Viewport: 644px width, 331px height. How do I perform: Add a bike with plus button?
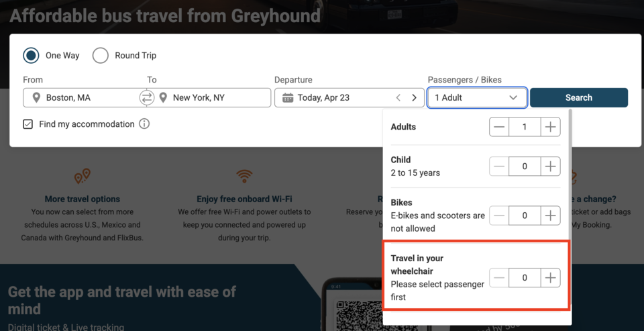coord(550,216)
